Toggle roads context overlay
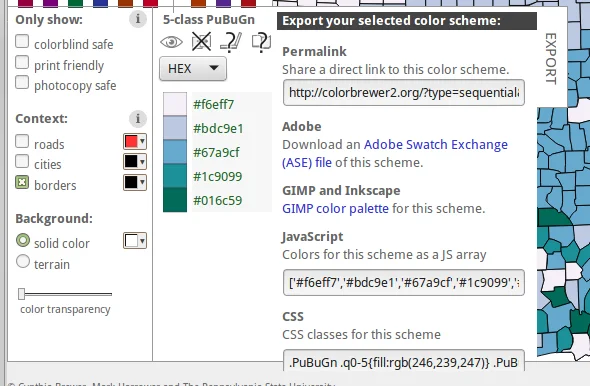The width and height of the screenshot is (590, 386). point(22,141)
